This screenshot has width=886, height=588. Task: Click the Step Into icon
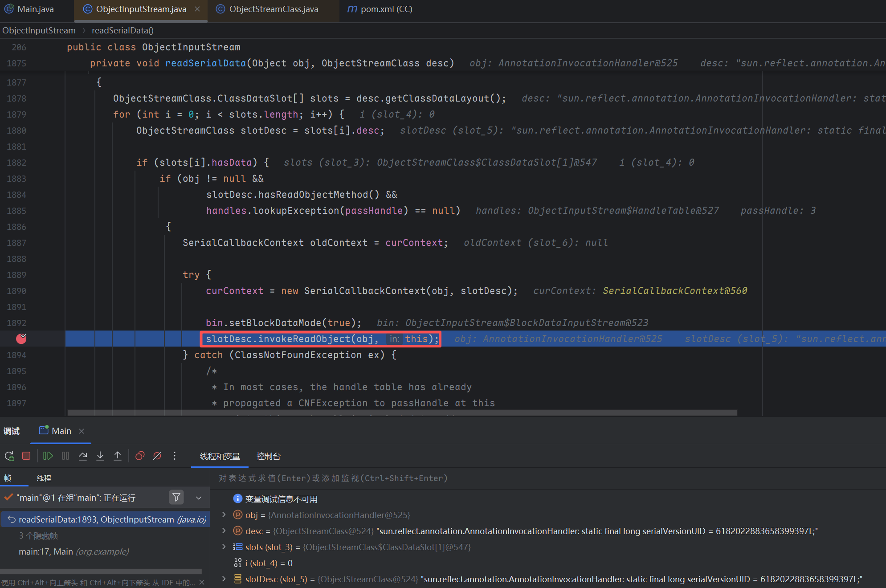coord(100,456)
